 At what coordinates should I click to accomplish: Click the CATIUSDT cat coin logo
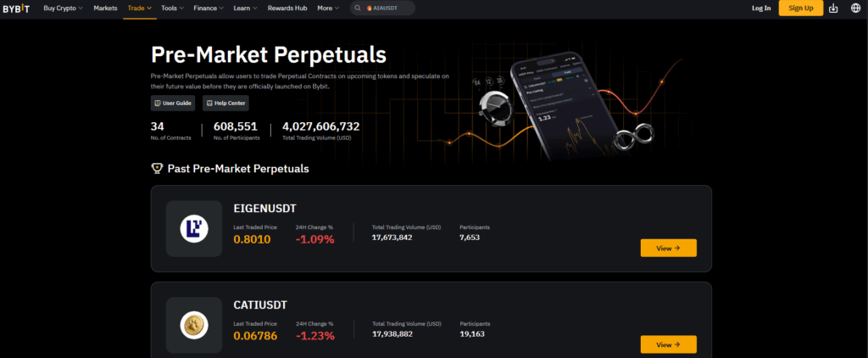[x=194, y=325]
